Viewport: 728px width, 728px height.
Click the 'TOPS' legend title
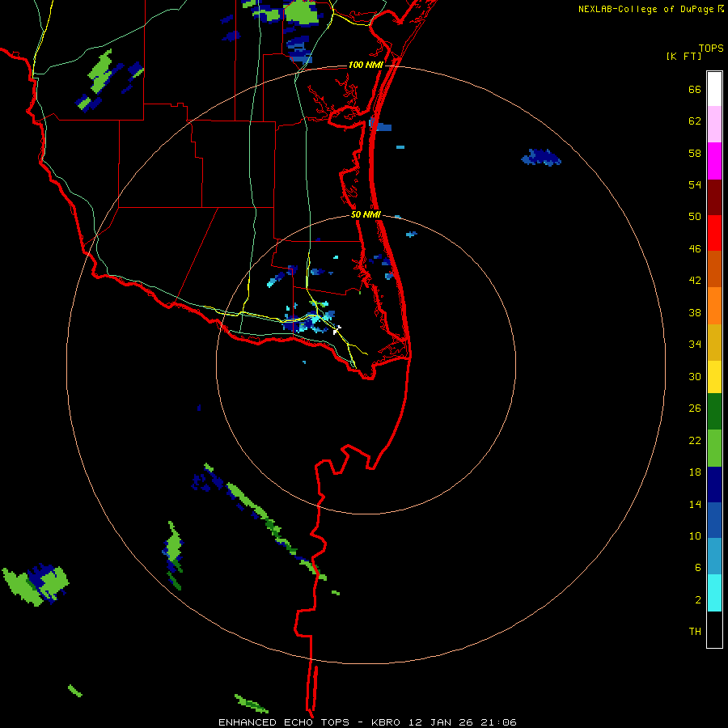coord(711,48)
